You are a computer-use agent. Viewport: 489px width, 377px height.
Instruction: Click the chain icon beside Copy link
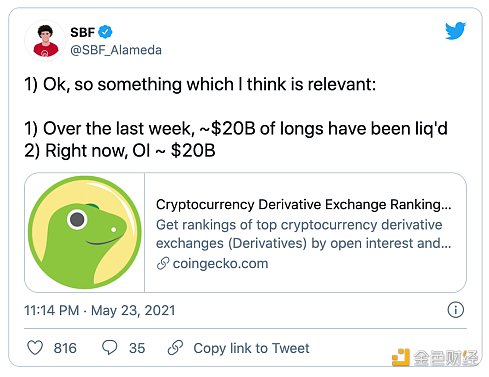[175, 348]
